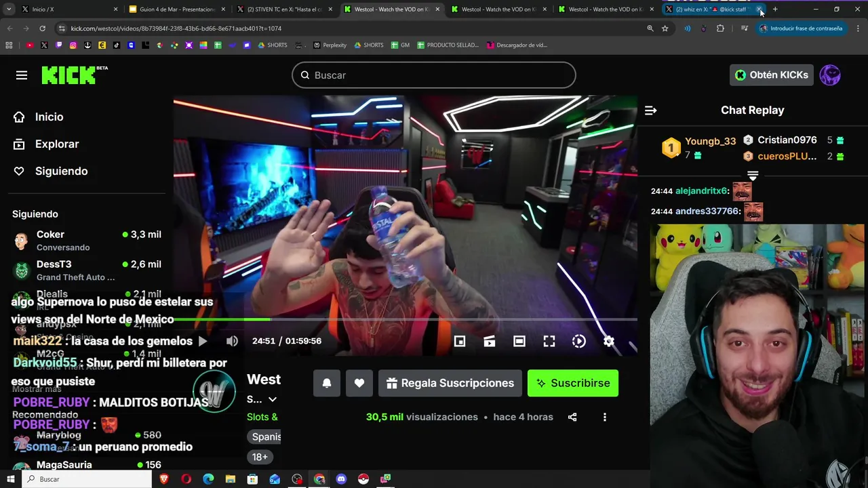Go back in browser

click(x=9, y=28)
